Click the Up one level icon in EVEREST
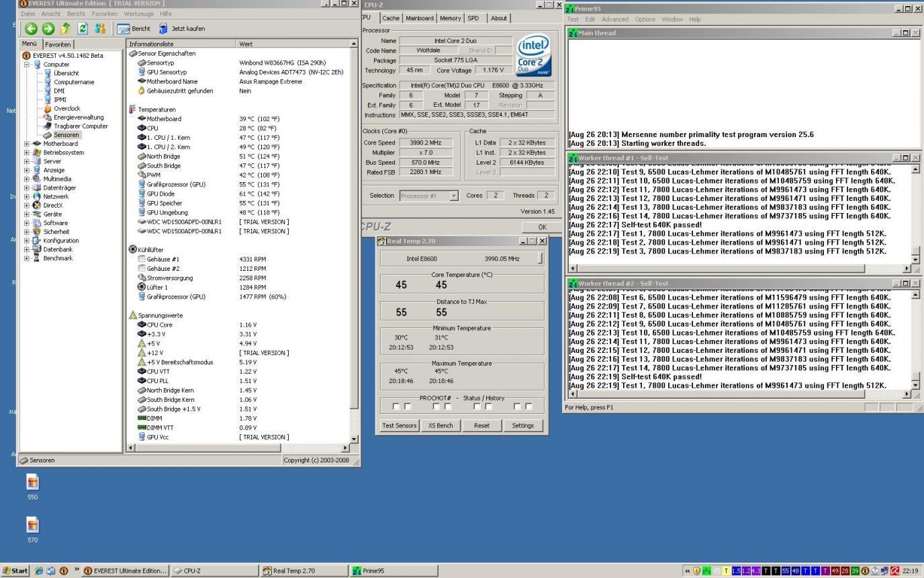The height and width of the screenshot is (578, 924). [x=65, y=28]
